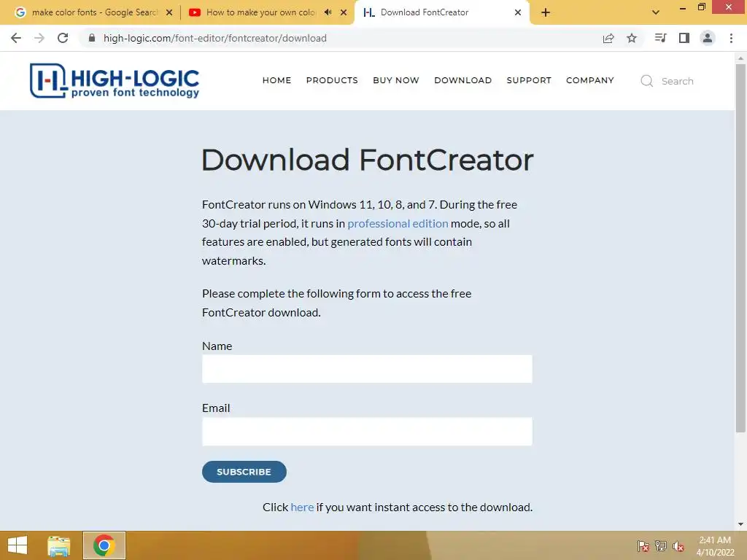This screenshot has height=560, width=747.
Task: Open File Explorer from the taskbar
Action: [x=58, y=545]
